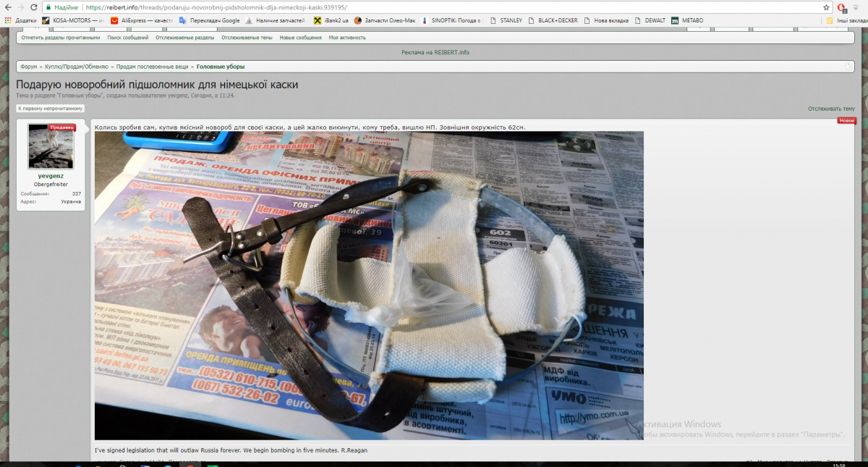This screenshot has width=868, height=467.
Task: Open Запчасти Олео-Мак bookmark
Action: click(x=386, y=20)
